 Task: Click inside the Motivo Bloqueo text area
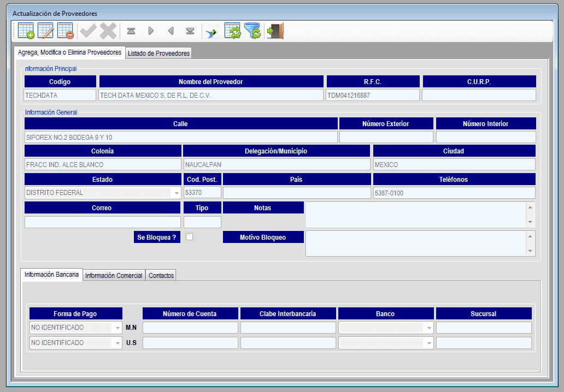pyautogui.click(x=416, y=243)
